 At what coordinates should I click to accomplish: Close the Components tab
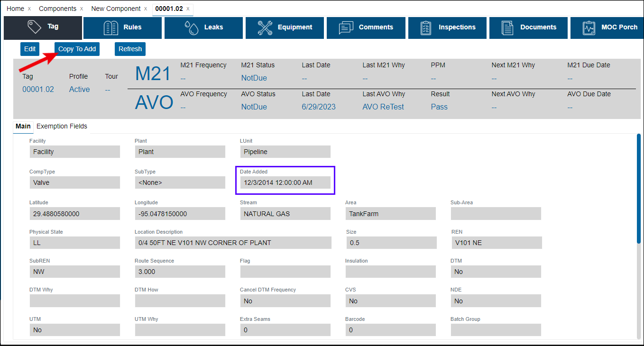coord(82,9)
